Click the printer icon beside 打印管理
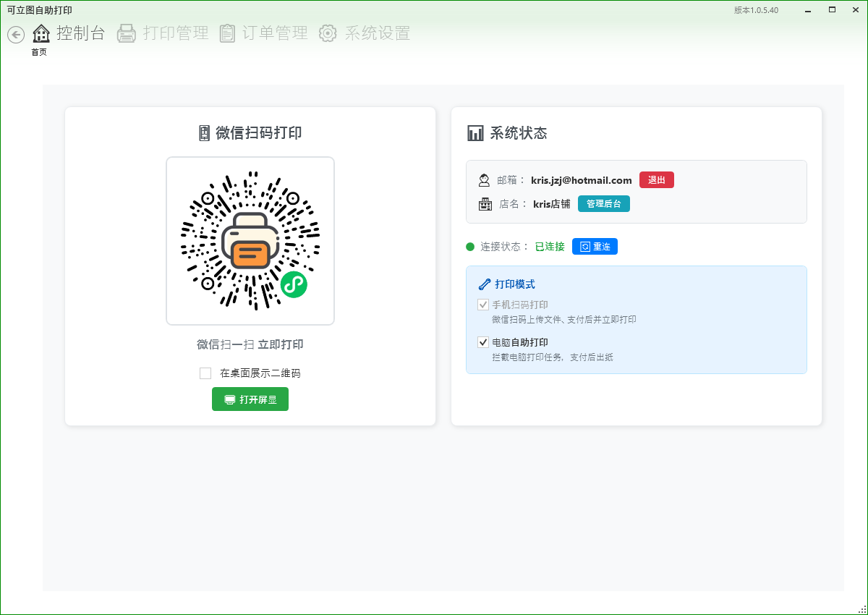The width and height of the screenshot is (868, 615). 127,33
